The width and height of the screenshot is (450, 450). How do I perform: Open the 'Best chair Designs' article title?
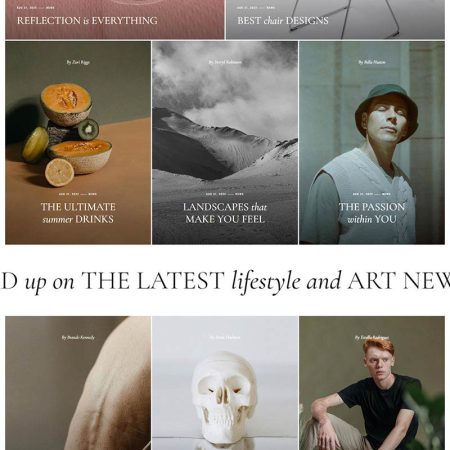(283, 21)
